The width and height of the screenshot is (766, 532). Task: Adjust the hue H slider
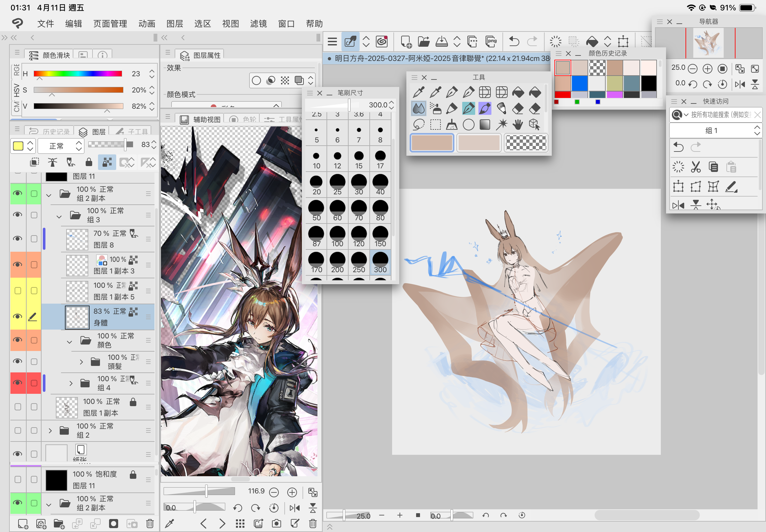click(x=78, y=74)
